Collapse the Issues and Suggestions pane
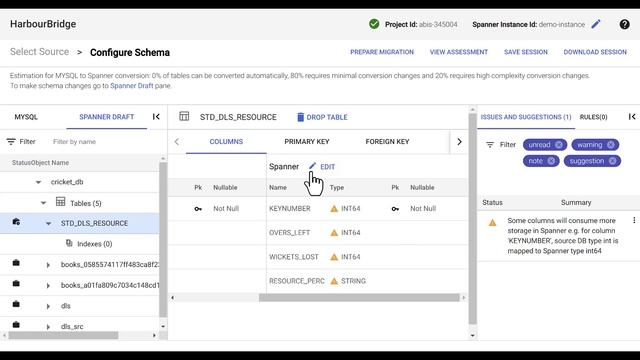The height and width of the screenshot is (360, 640). pos(632,117)
